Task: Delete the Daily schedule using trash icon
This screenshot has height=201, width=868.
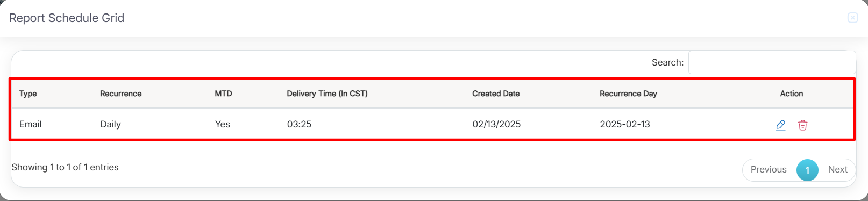Action: [803, 125]
